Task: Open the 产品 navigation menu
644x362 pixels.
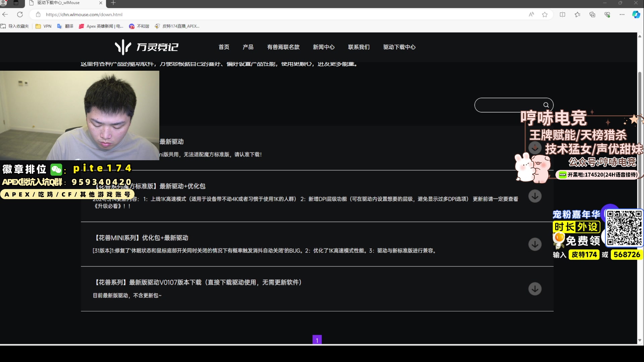Action: (248, 47)
